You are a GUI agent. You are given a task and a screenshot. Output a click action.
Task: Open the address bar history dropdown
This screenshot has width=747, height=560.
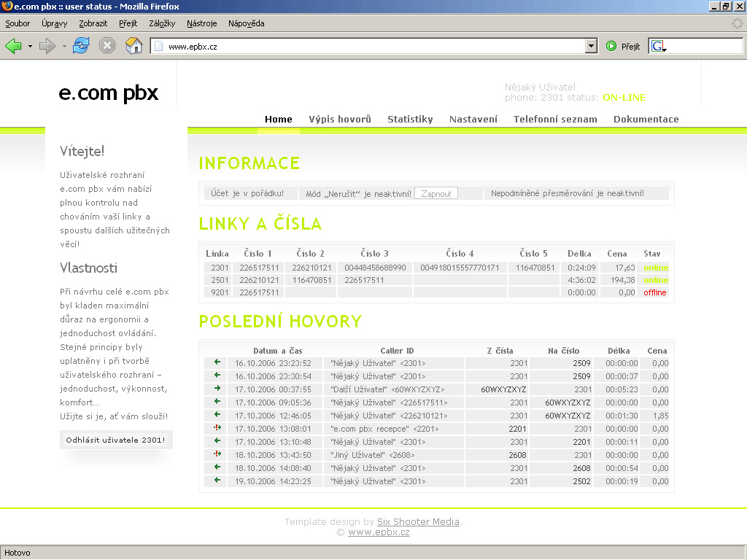tap(591, 46)
